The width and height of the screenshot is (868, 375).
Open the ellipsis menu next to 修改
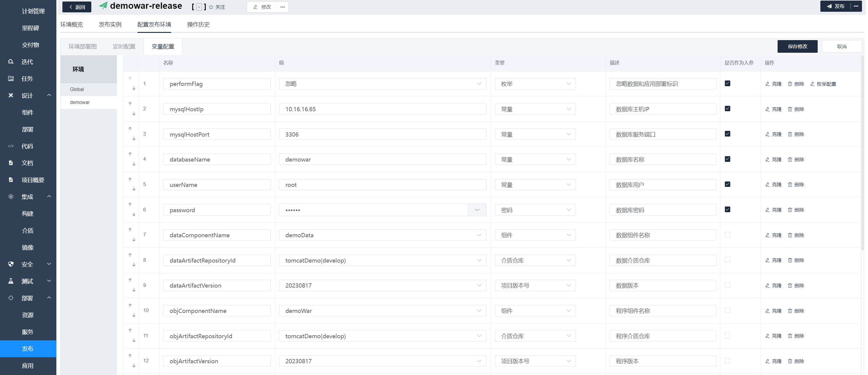click(x=282, y=7)
